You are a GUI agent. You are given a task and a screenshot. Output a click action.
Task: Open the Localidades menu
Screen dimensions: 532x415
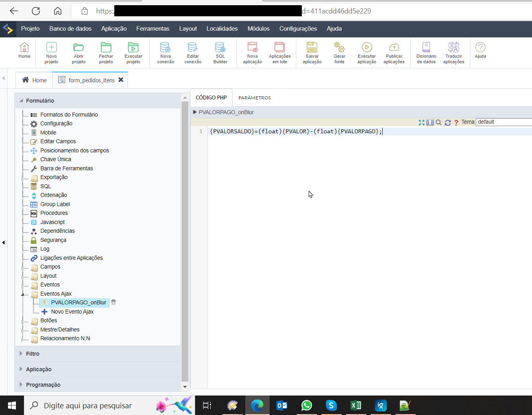point(222,29)
